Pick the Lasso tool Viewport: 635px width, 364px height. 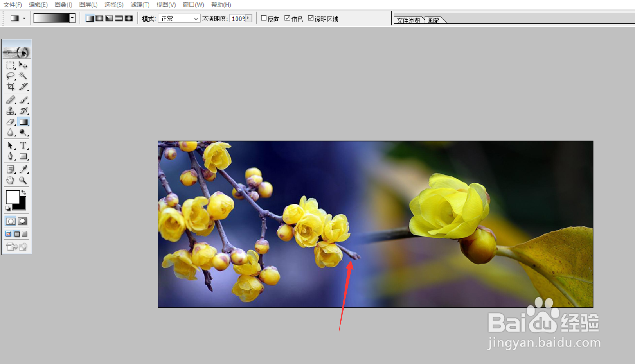[11, 76]
